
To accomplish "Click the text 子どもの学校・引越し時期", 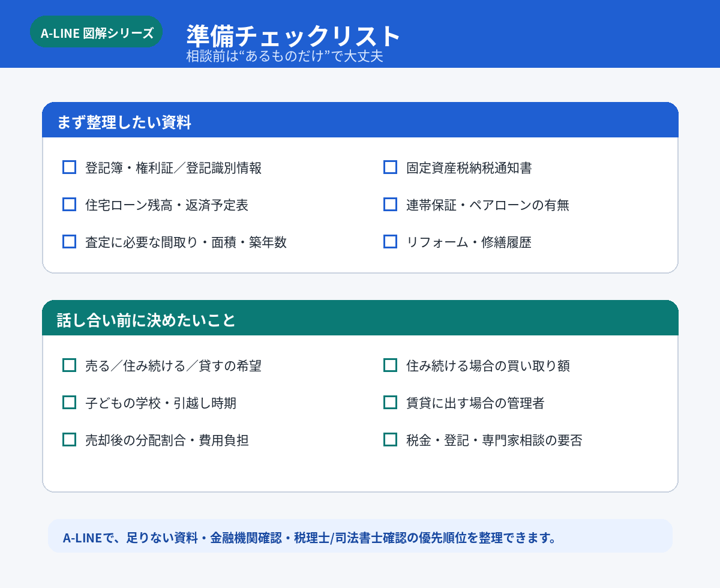I will click(x=161, y=403).
